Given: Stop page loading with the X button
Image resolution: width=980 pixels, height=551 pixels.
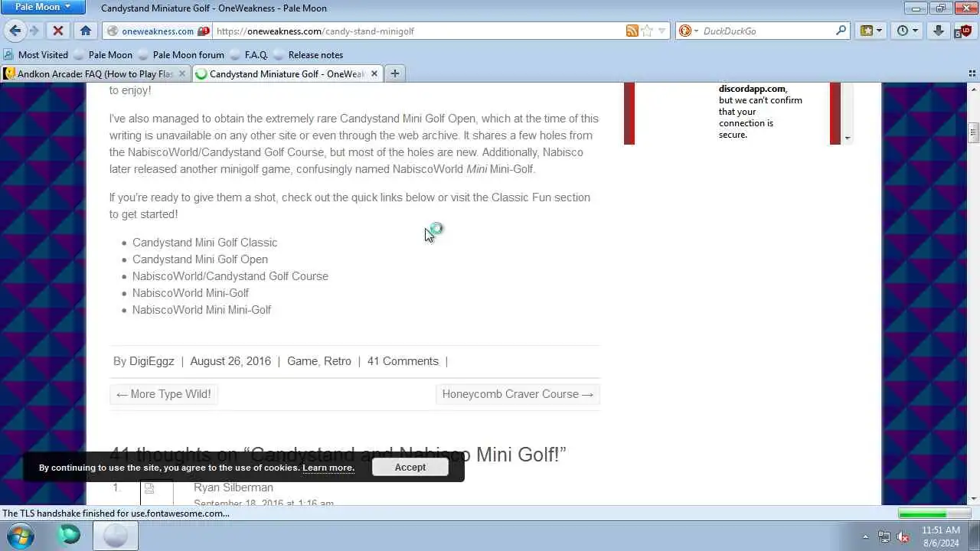Looking at the screenshot, I should (58, 31).
